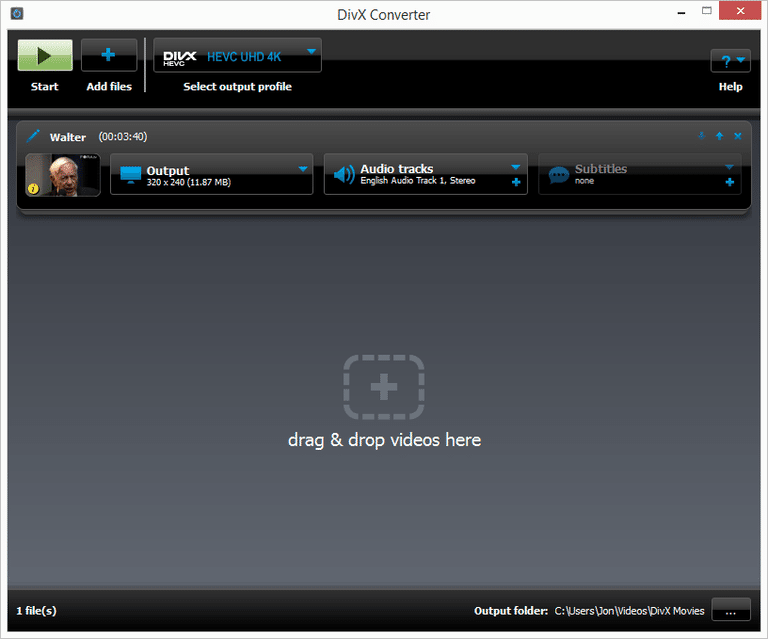Click 'English Audio Track 1, Stereo' text
The width and height of the screenshot is (768, 639).
pos(418,181)
